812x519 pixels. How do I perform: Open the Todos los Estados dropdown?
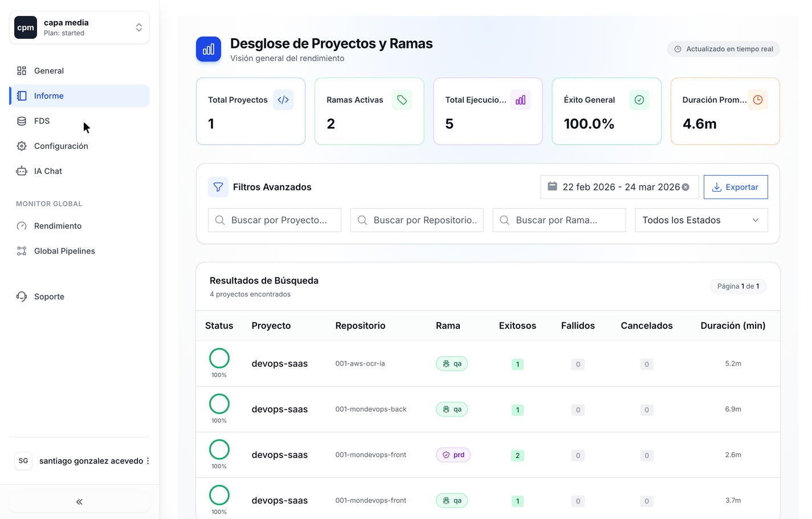[x=701, y=220]
